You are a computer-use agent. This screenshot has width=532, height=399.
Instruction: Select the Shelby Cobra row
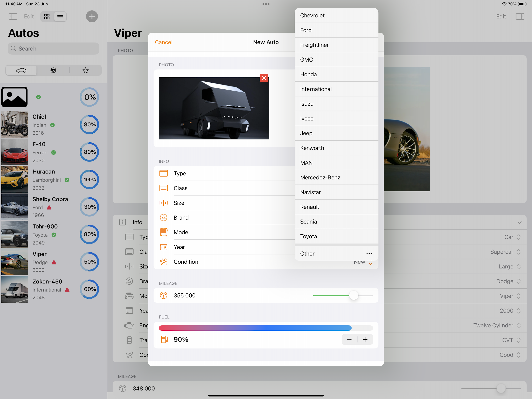[53, 207]
